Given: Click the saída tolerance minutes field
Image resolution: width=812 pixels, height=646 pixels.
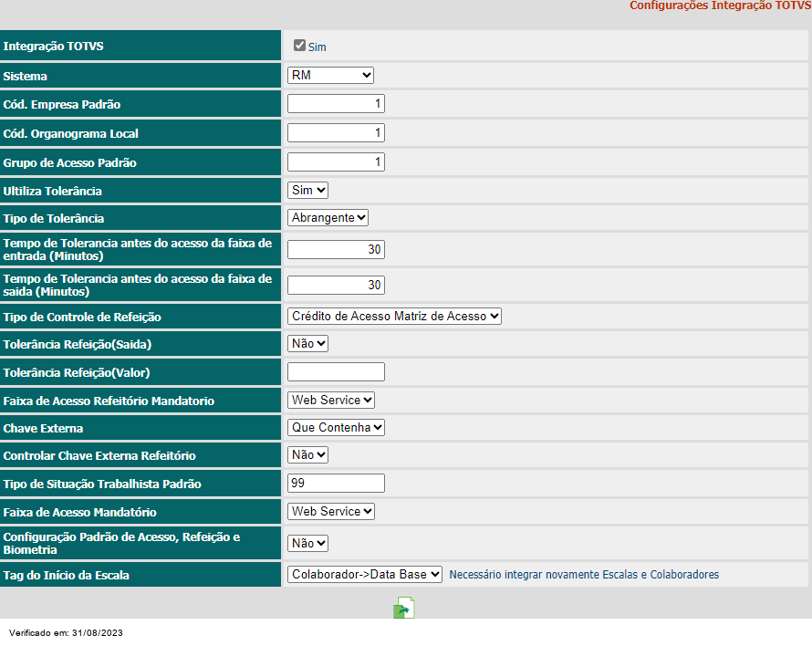Looking at the screenshot, I should click(336, 285).
